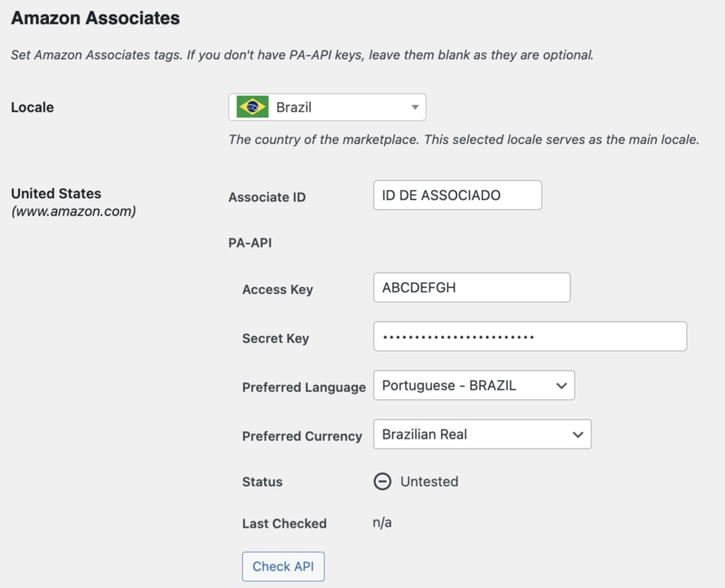Open the Preferred Language dropdown
The width and height of the screenshot is (725, 588).
pyautogui.click(x=473, y=385)
